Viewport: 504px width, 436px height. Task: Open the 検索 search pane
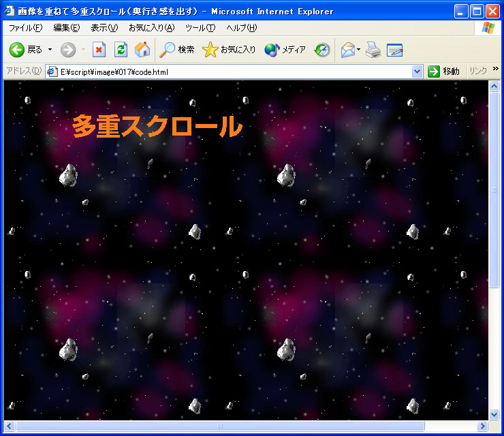tap(177, 50)
